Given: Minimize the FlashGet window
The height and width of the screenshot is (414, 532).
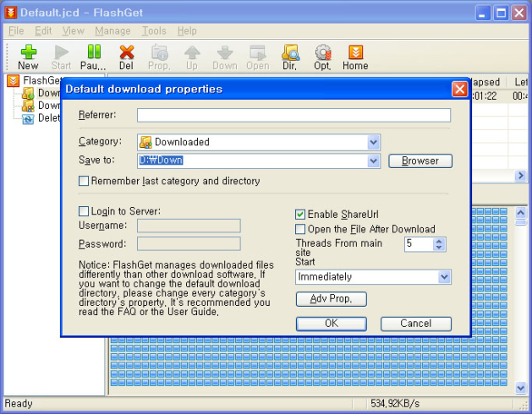Looking at the screenshot, I should [x=483, y=14].
